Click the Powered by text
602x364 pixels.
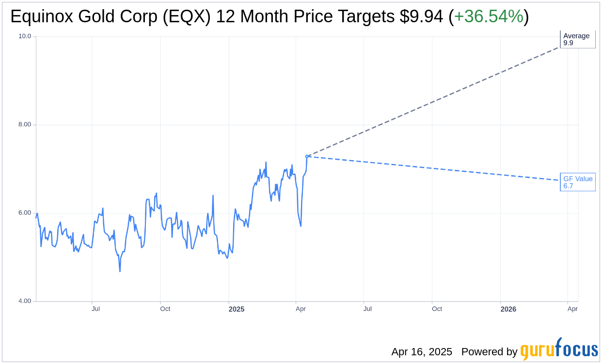click(489, 352)
